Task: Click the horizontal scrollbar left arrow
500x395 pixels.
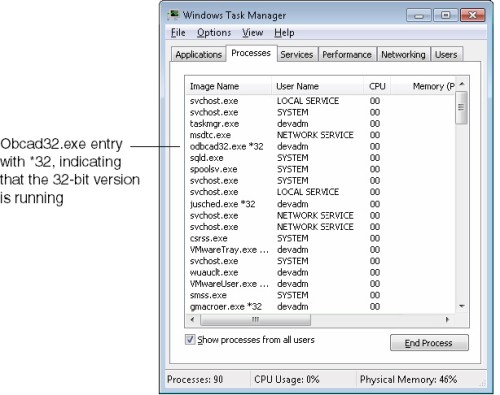Action: click(x=192, y=320)
